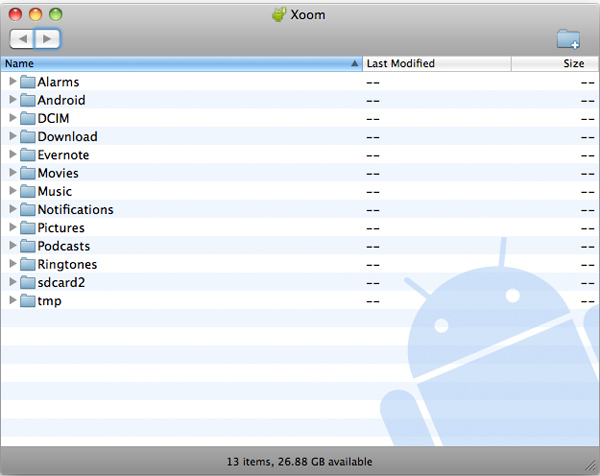600x476 pixels.
Task: Click the Notifications folder icon
Action: point(28,209)
